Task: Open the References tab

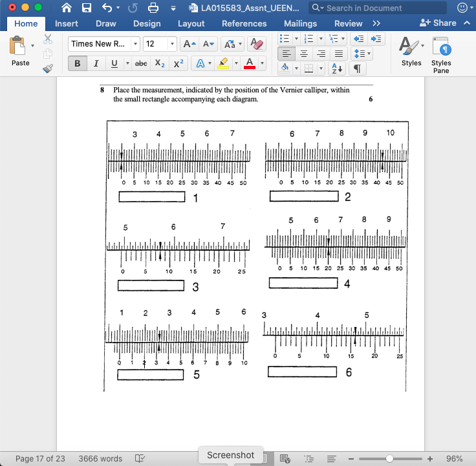Action: (x=244, y=23)
